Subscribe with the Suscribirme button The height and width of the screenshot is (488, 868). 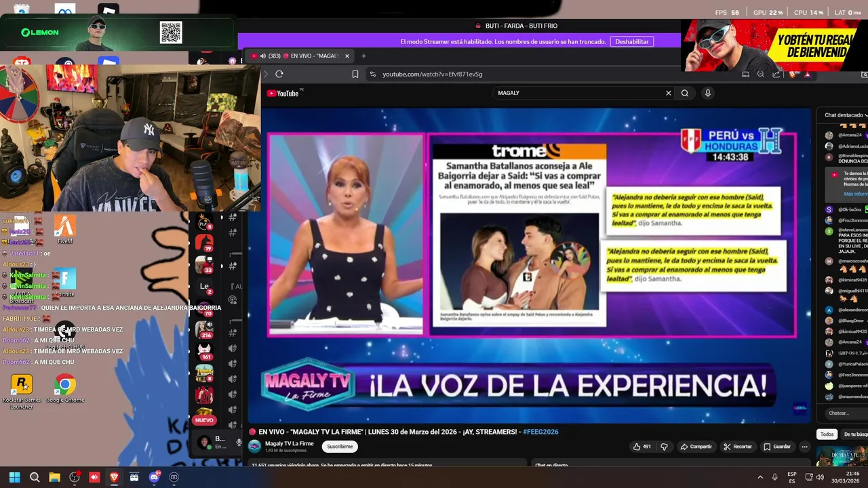point(340,447)
